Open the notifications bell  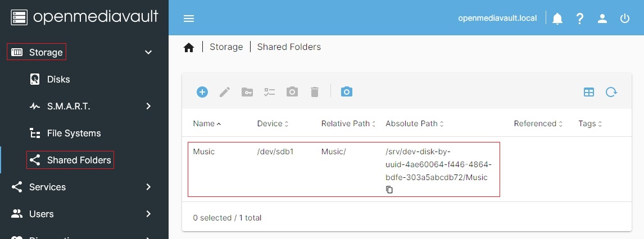(557, 19)
